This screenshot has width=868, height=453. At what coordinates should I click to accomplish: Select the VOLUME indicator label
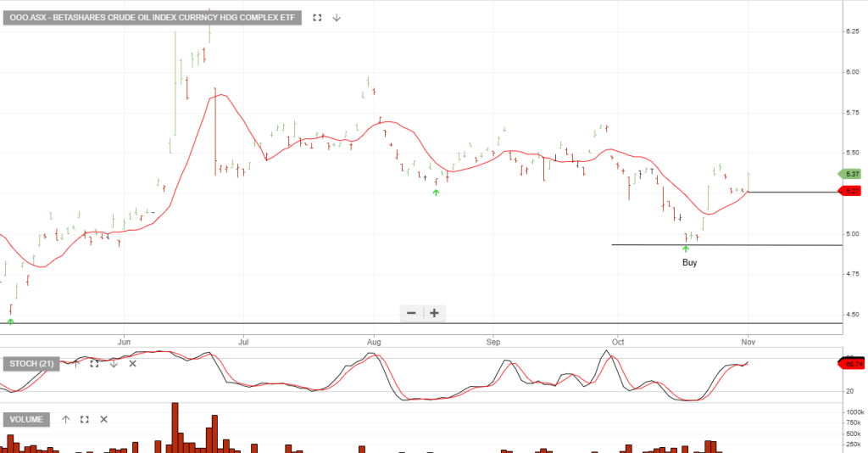pyautogui.click(x=27, y=419)
